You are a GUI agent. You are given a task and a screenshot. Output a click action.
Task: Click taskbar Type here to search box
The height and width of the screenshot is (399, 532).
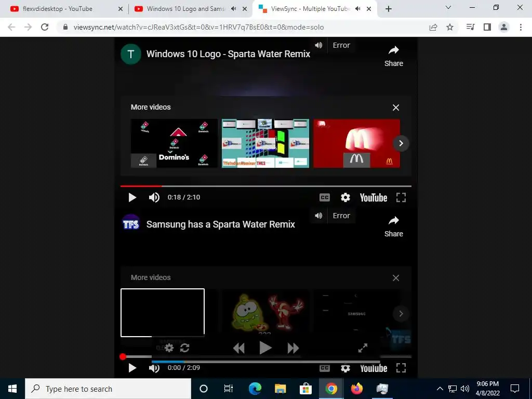[x=108, y=389]
